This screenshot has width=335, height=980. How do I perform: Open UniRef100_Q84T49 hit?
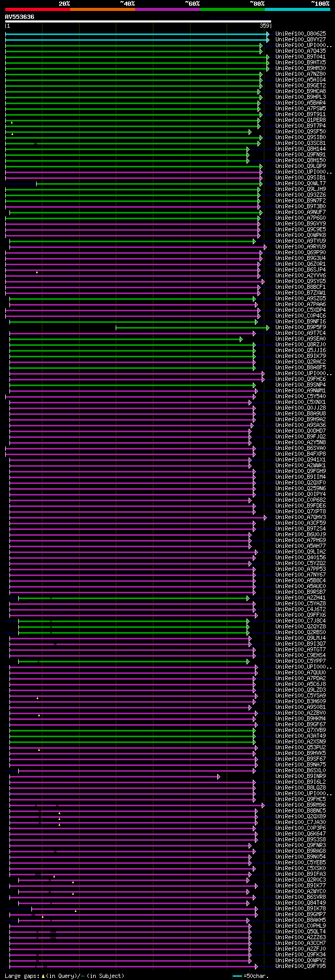point(300,903)
